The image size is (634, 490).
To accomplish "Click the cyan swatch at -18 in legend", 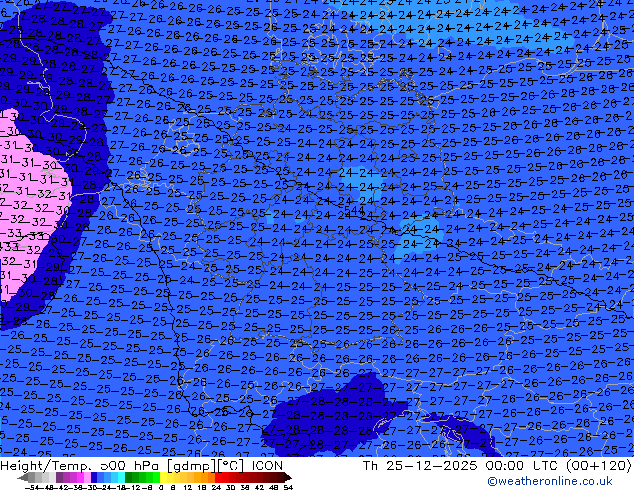I will click(x=122, y=477).
